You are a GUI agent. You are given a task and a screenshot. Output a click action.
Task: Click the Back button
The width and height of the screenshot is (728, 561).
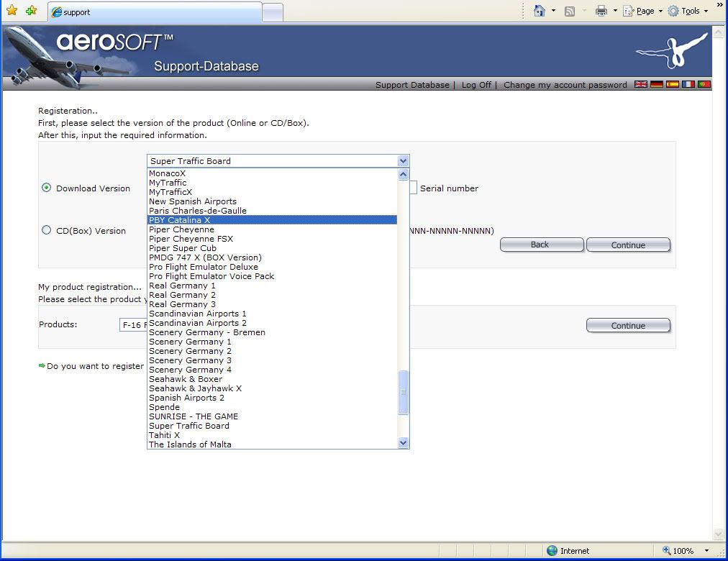point(542,245)
